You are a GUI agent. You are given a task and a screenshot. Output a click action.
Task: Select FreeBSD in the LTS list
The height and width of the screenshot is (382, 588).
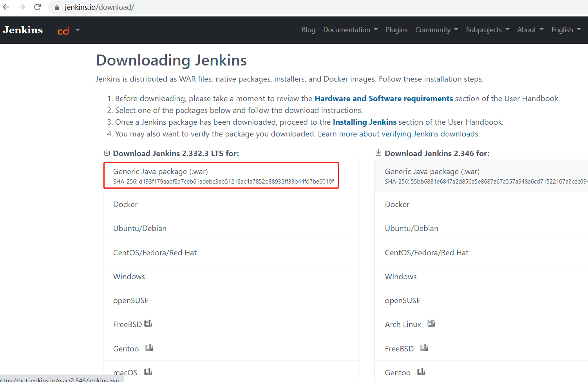231,324
